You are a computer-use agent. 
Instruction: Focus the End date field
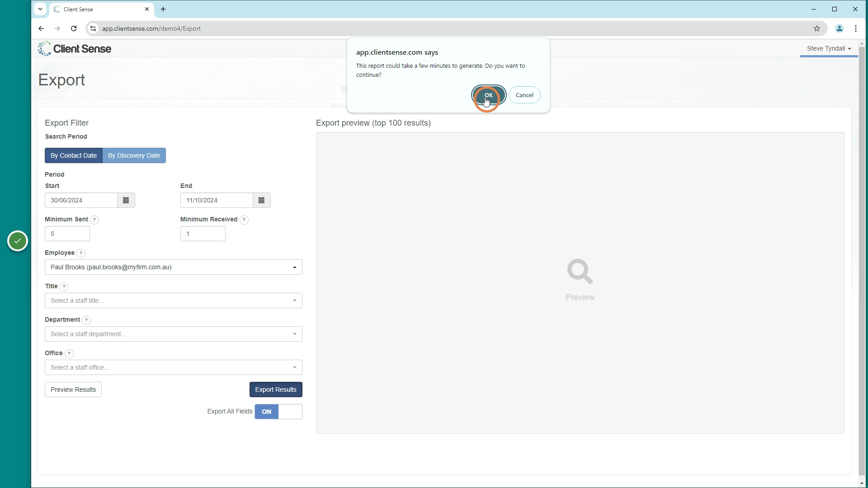(x=217, y=200)
